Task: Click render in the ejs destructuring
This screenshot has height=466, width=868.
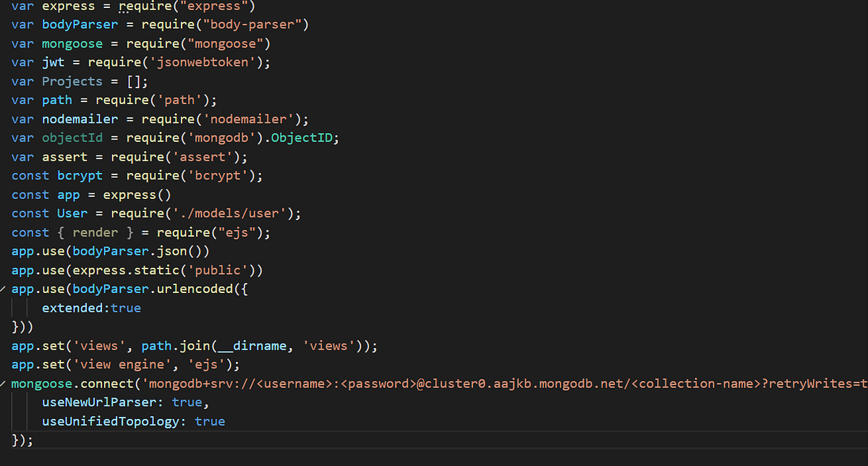Action: click(95, 232)
